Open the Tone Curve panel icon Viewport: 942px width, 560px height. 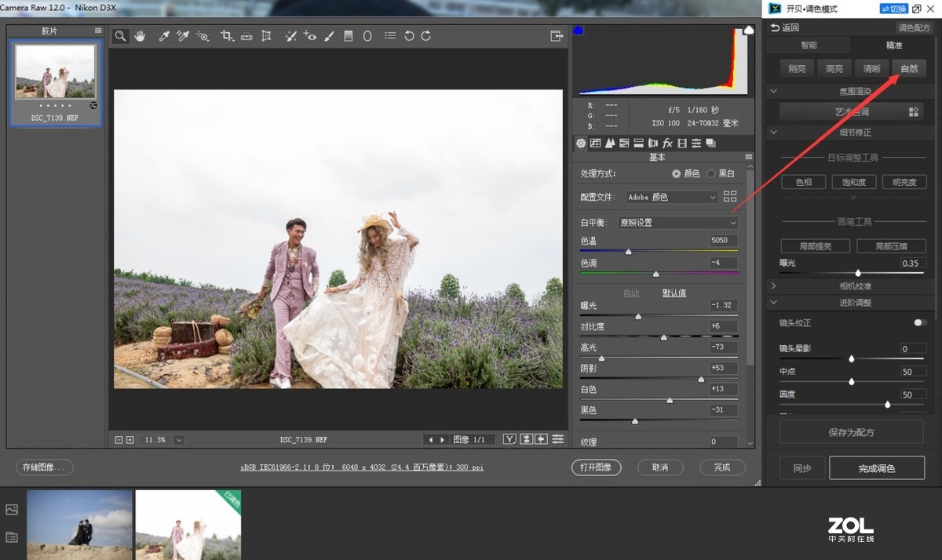pos(595,144)
